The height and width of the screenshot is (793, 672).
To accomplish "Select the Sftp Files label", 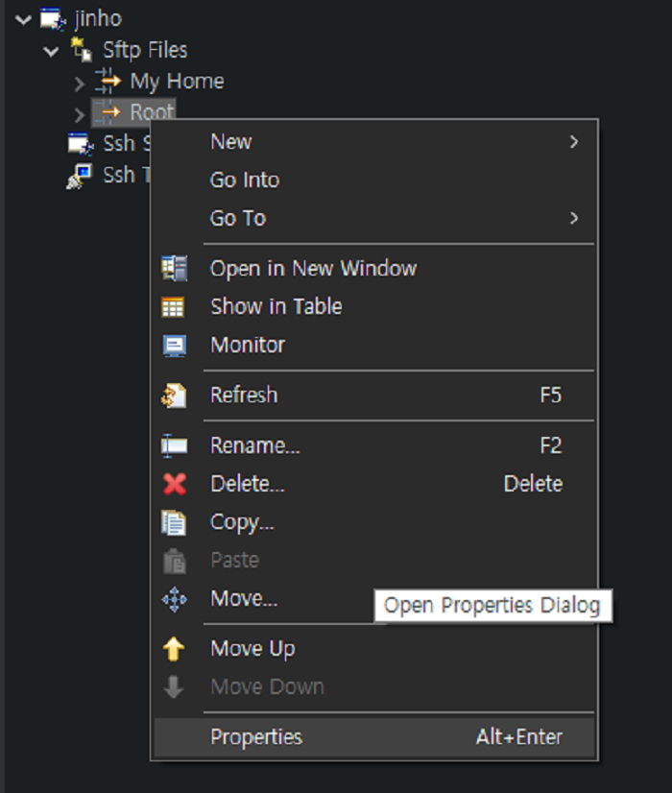I will [145, 50].
